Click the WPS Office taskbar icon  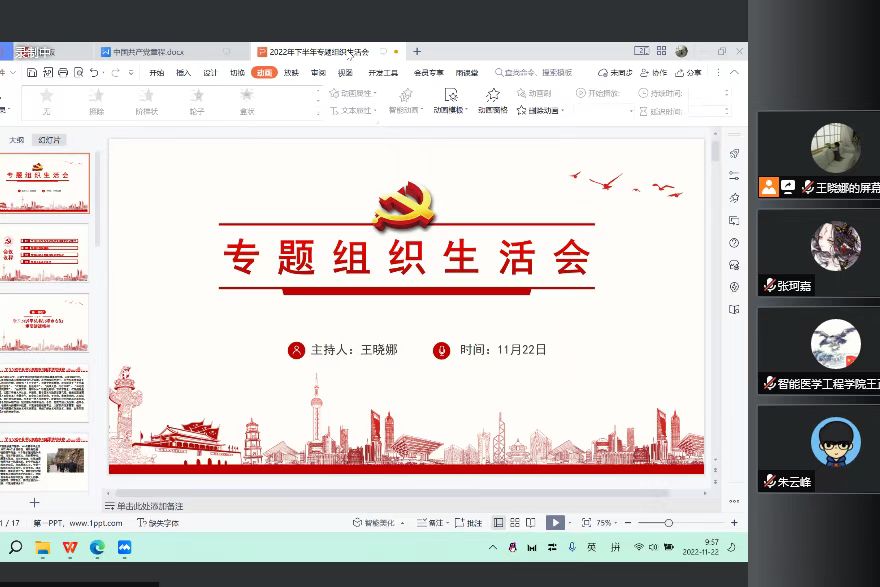pyautogui.click(x=70, y=547)
